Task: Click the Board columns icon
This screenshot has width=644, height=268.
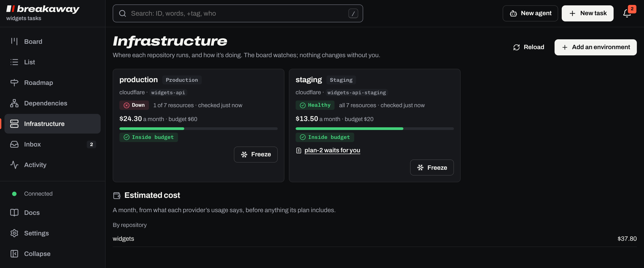Action: [x=14, y=42]
